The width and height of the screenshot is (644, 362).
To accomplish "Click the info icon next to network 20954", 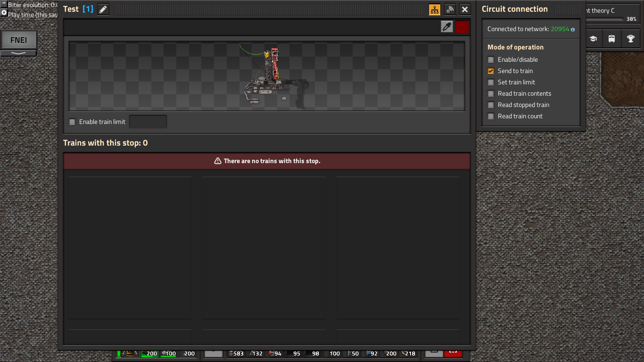I will [x=573, y=29].
